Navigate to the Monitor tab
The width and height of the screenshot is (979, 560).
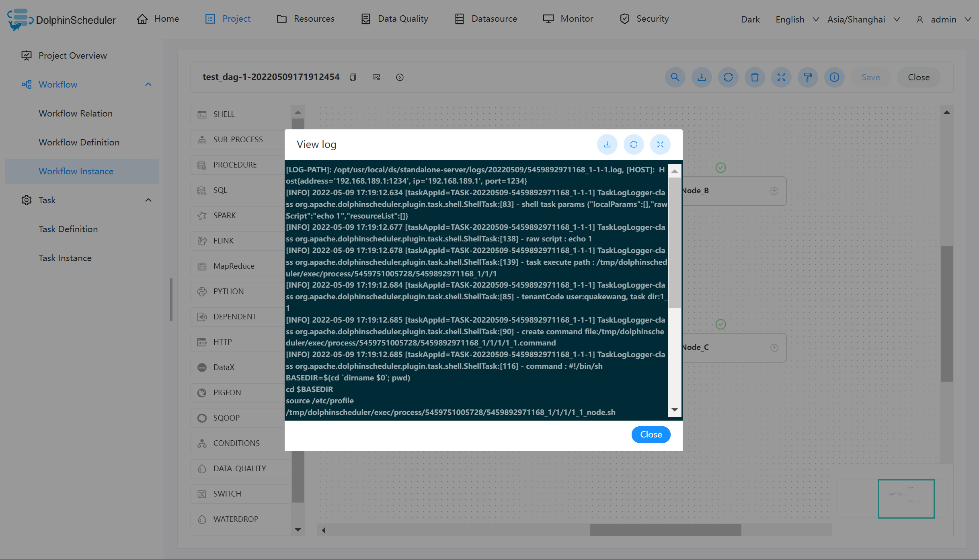[x=568, y=18]
